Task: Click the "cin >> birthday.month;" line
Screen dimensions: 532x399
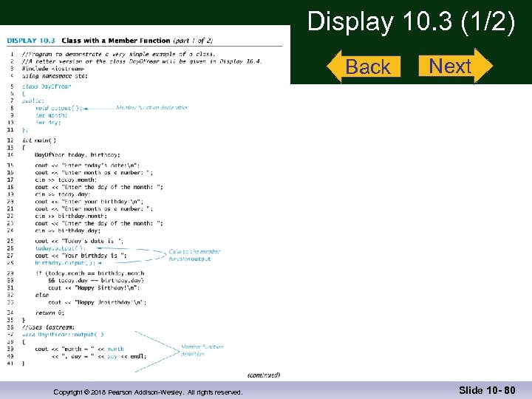Action: click(x=71, y=216)
